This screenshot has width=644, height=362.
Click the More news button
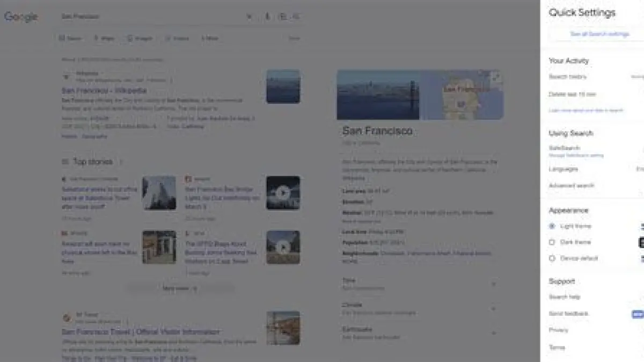(x=180, y=288)
